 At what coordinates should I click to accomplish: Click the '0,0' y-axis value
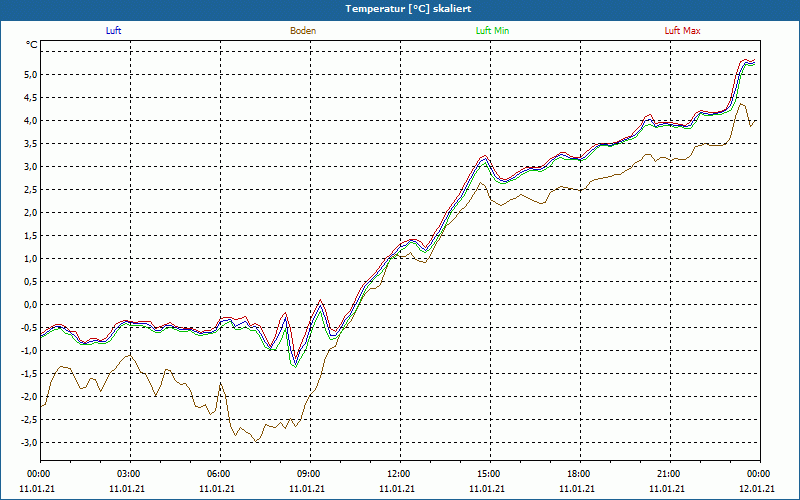click(x=31, y=305)
